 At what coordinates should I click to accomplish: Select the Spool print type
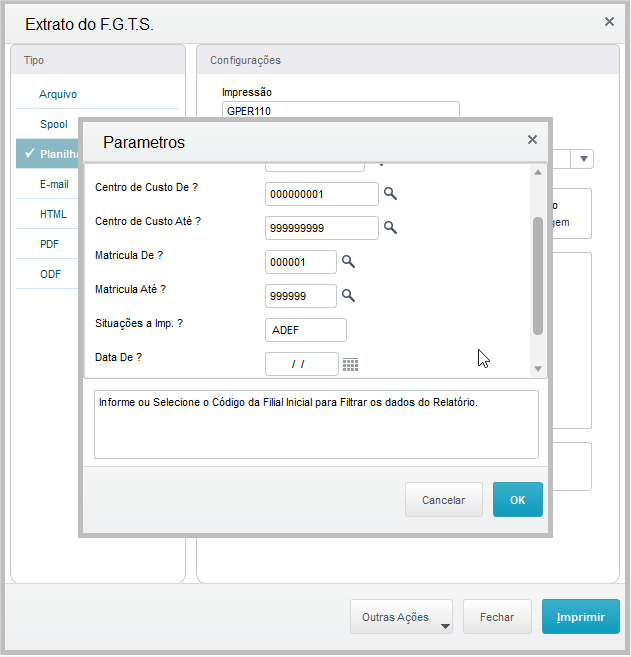(54, 124)
